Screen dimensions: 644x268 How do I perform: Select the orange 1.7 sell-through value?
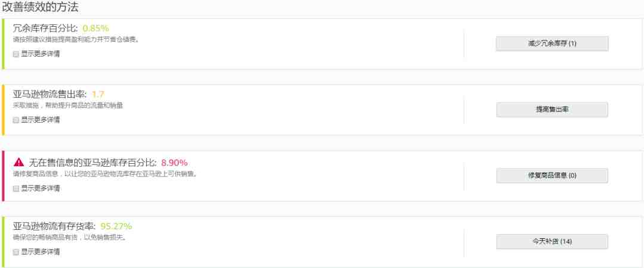point(98,94)
